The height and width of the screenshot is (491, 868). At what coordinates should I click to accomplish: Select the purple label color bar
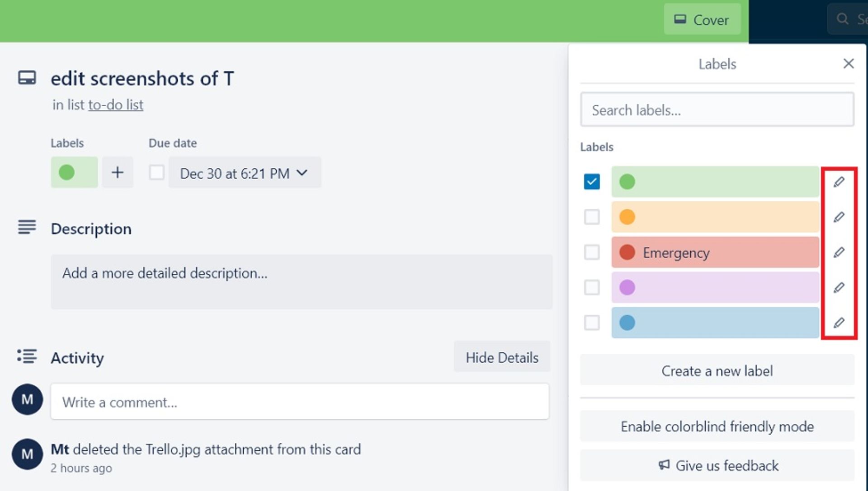(x=715, y=288)
